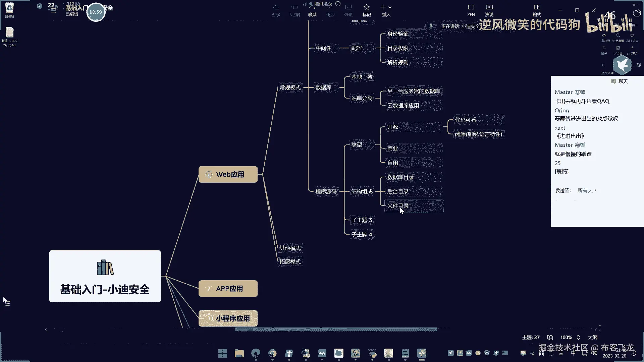This screenshot has width=644, height=362.
Task: Click the horizontal canvas scrollbar thumb
Action: [x=336, y=329]
